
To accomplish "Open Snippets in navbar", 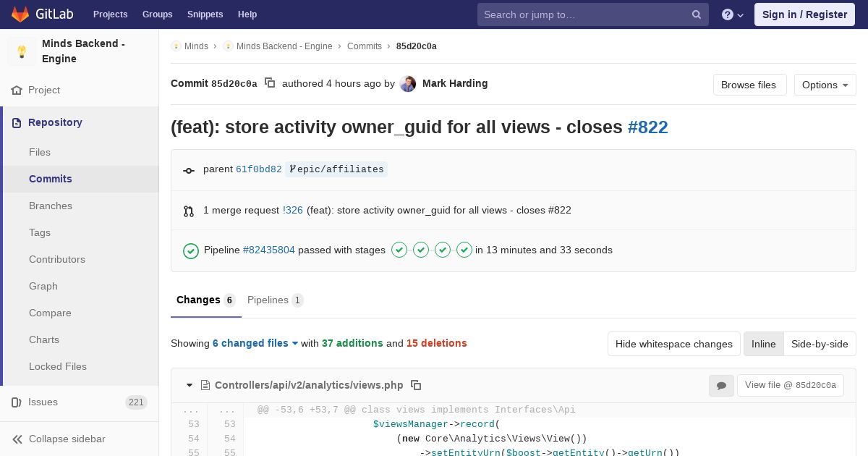I will 205,14.
